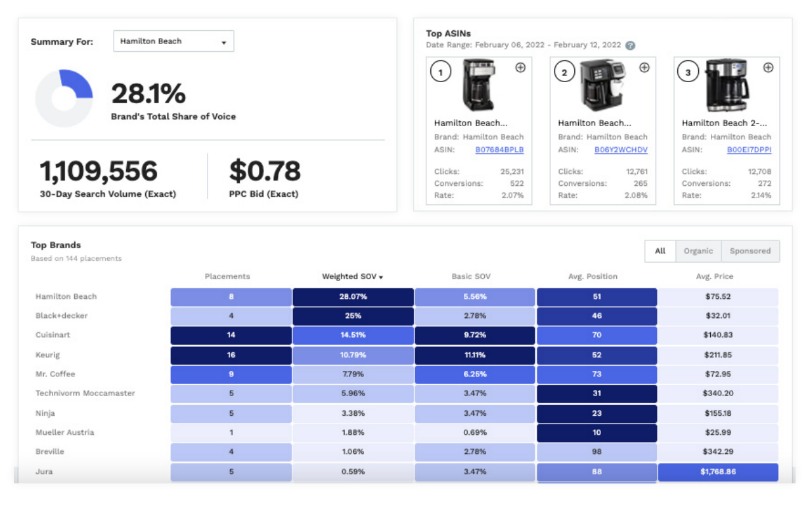Select the All filter tab

[660, 251]
